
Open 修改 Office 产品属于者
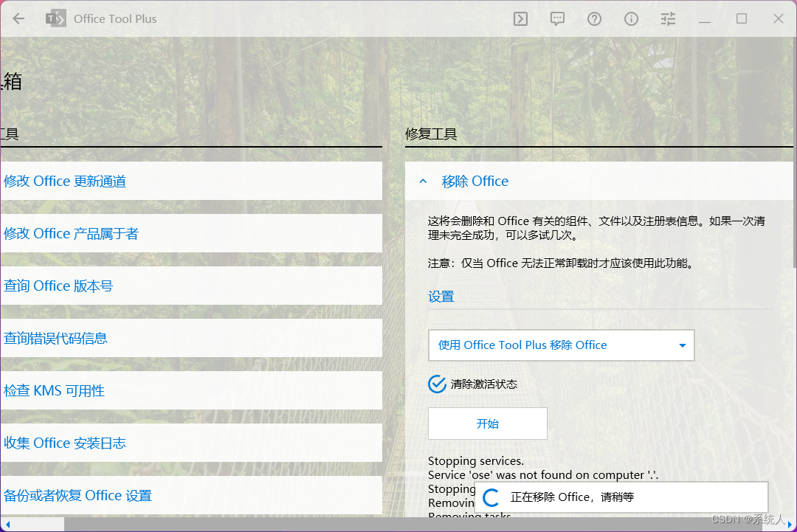coord(191,233)
